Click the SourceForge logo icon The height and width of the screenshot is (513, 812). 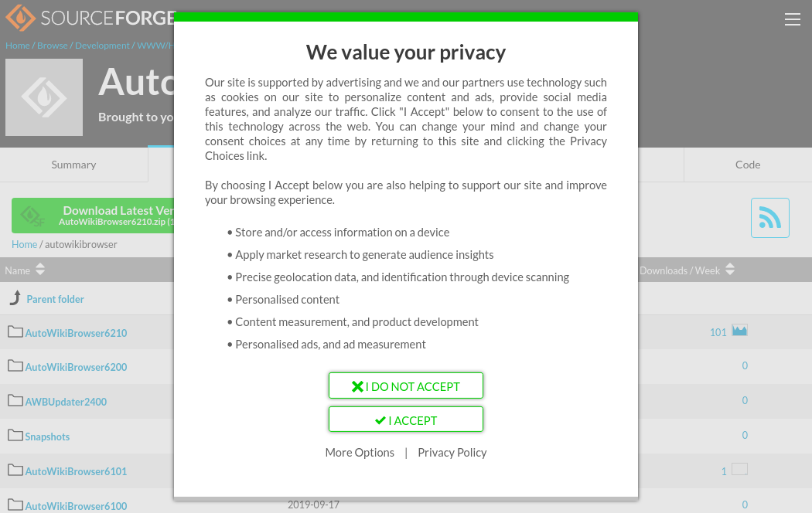click(20, 18)
